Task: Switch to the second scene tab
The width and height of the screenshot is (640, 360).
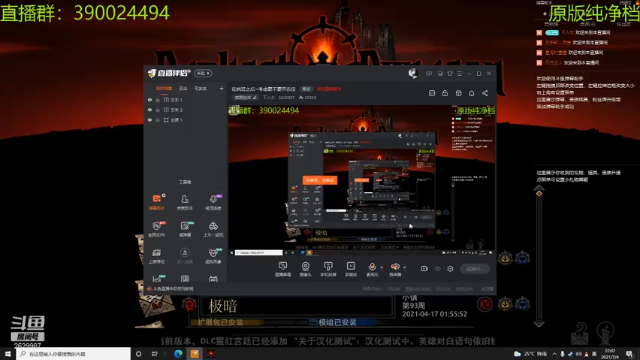Action: point(183,88)
